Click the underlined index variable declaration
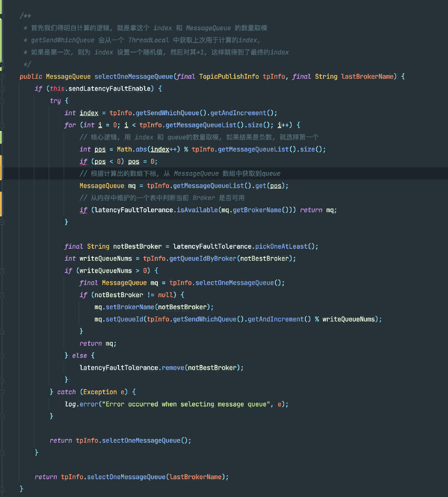 click(89, 113)
